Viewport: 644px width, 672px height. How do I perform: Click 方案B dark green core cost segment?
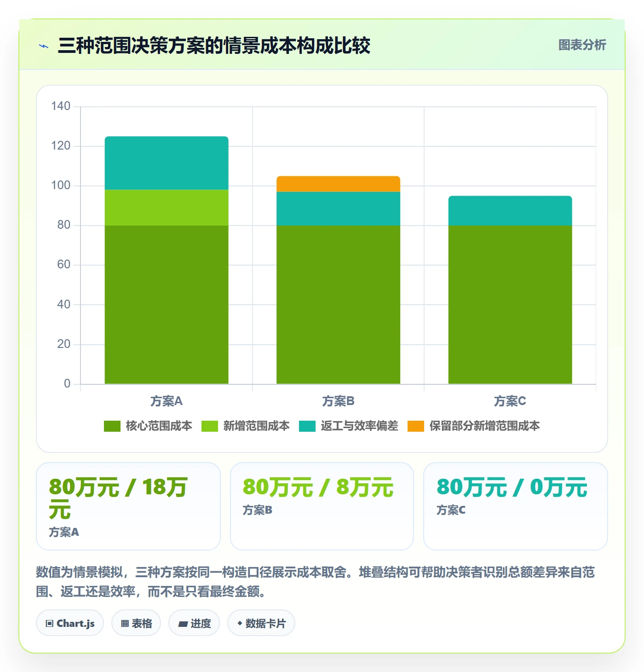338,305
